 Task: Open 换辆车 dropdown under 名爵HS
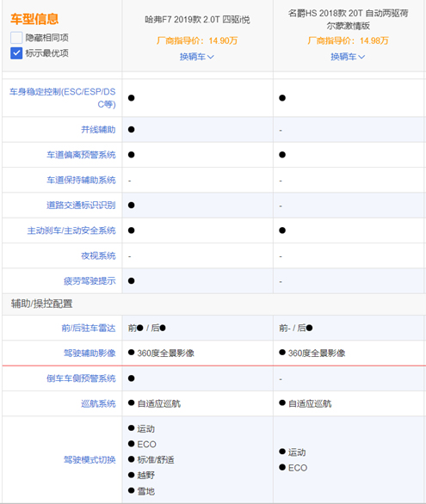[x=348, y=57]
